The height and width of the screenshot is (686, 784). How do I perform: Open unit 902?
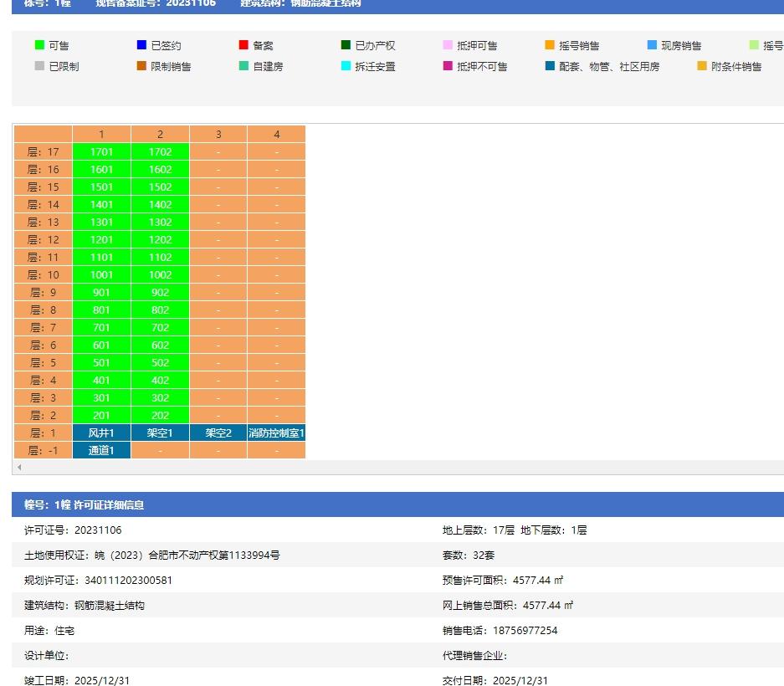(160, 292)
